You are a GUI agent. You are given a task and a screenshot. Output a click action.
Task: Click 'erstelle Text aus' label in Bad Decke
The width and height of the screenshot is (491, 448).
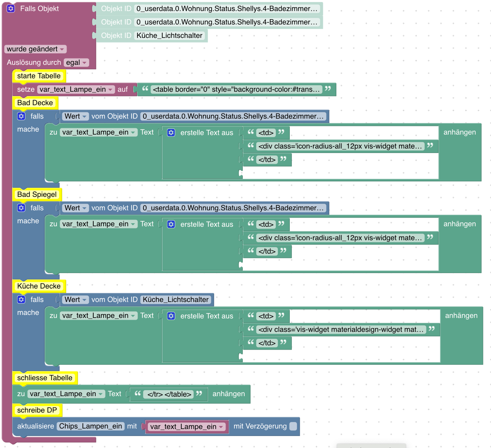click(x=206, y=133)
